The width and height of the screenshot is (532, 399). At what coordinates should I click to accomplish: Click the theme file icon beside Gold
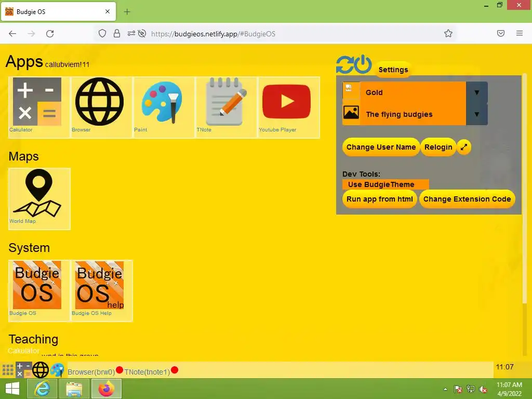351,89
